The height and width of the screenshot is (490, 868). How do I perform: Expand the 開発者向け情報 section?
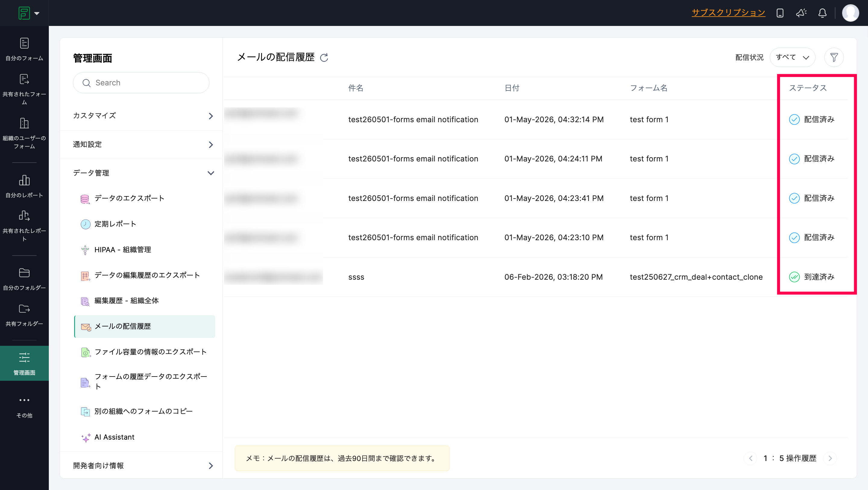click(x=143, y=465)
